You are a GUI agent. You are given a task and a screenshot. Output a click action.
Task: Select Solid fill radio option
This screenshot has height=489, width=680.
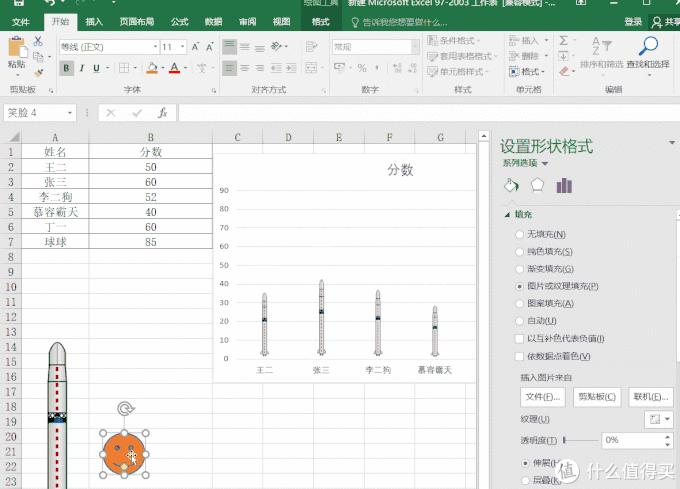pos(519,252)
